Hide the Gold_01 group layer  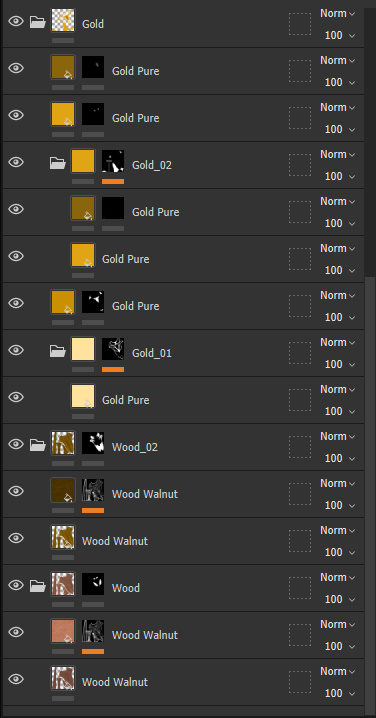coord(16,350)
